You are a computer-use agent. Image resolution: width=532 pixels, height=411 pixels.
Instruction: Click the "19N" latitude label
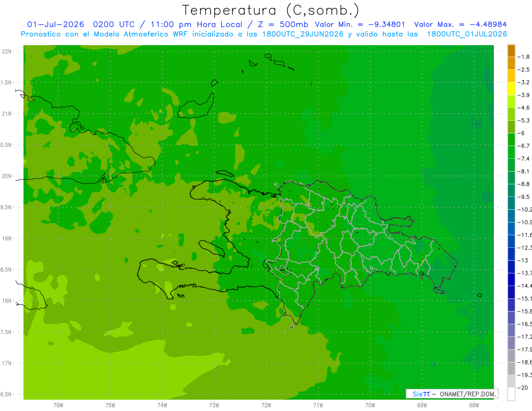pyautogui.click(x=7, y=239)
